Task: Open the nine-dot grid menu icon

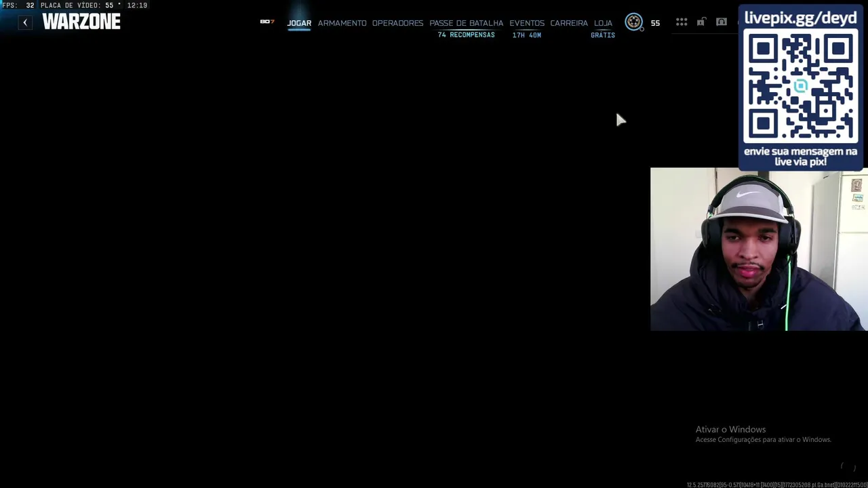Action: [x=682, y=22]
